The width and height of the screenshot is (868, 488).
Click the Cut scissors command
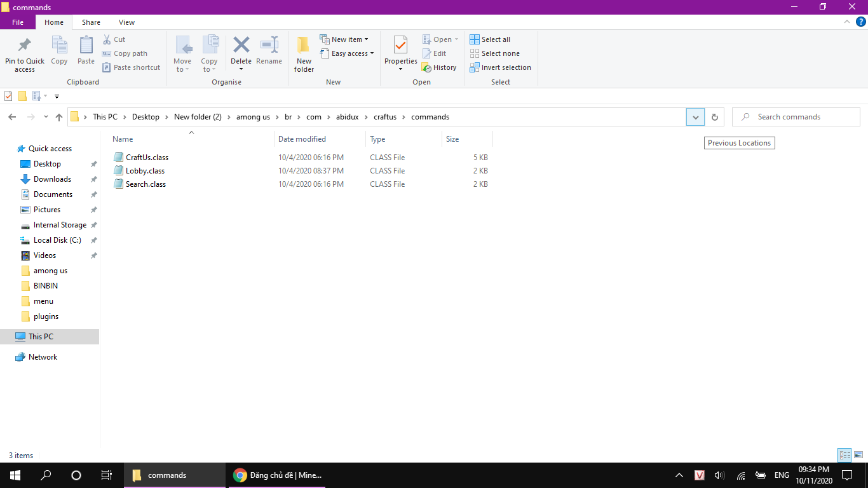114,39
